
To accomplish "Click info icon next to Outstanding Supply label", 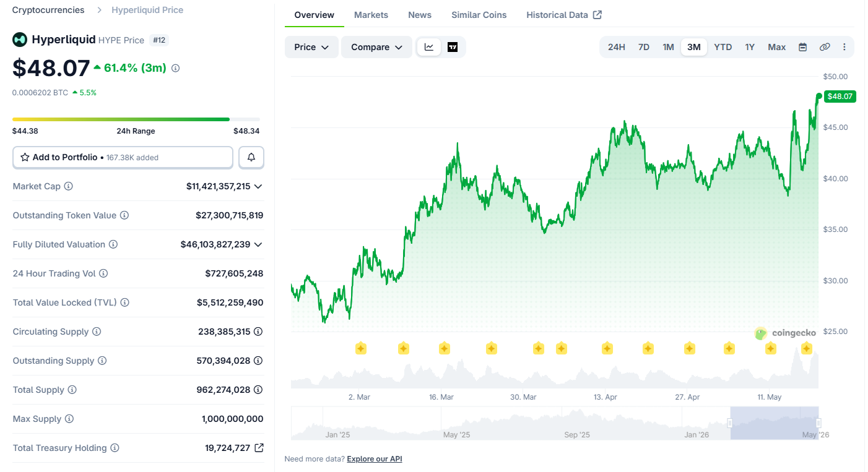I will coord(102,361).
